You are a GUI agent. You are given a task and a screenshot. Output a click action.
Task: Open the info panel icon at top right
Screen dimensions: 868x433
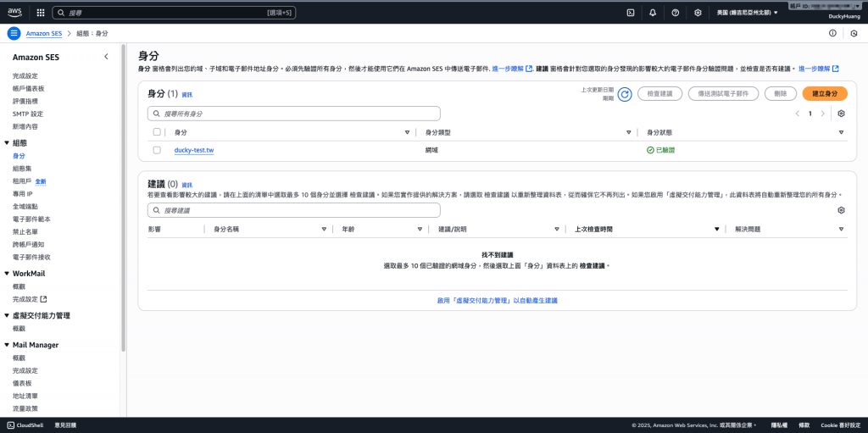click(x=832, y=33)
